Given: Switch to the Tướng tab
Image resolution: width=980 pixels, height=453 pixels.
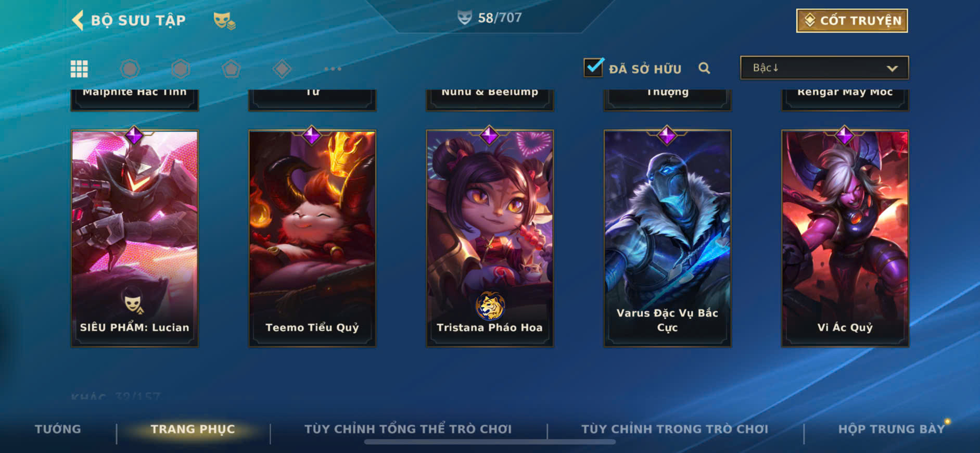Looking at the screenshot, I should [58, 429].
